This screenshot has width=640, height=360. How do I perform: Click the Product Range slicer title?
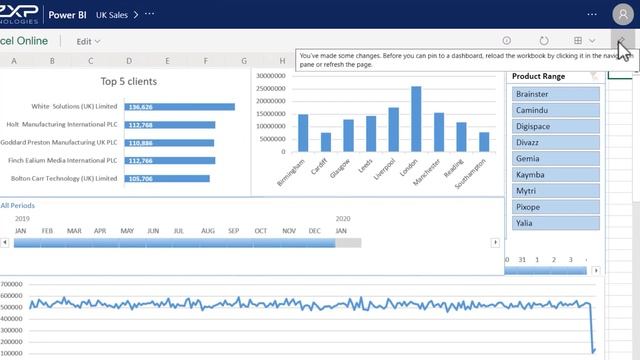(x=538, y=76)
